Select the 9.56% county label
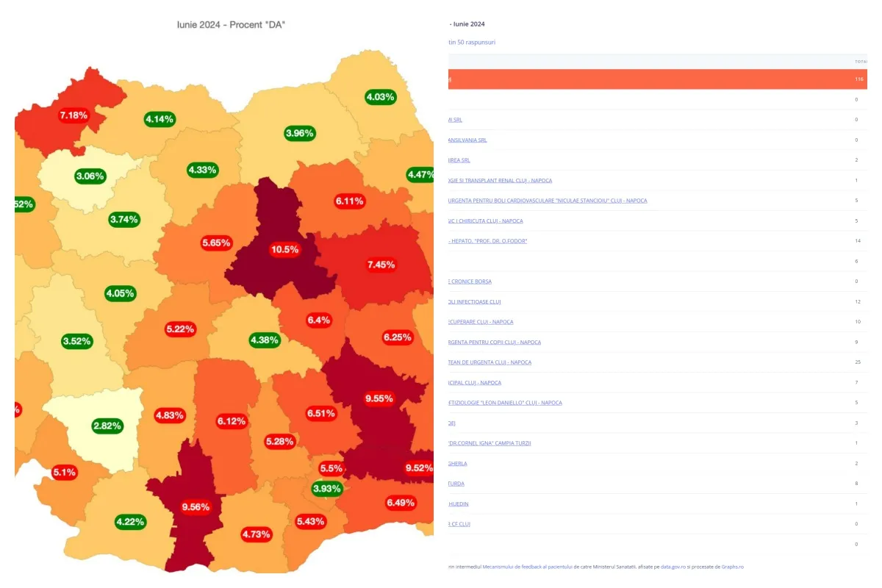This screenshot has width=882, height=588. point(196,506)
